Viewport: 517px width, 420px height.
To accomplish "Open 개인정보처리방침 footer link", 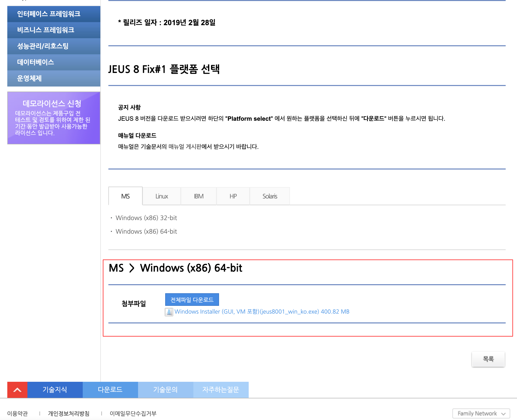I will pos(69,413).
